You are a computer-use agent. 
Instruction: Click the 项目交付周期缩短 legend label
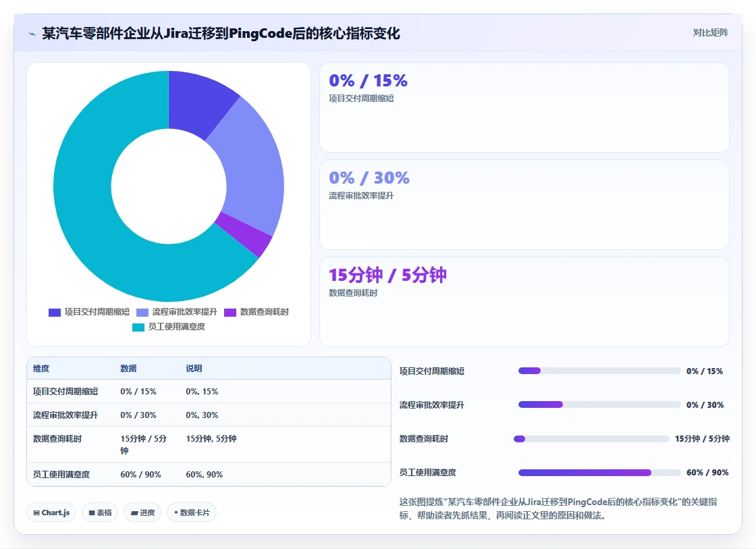97,312
